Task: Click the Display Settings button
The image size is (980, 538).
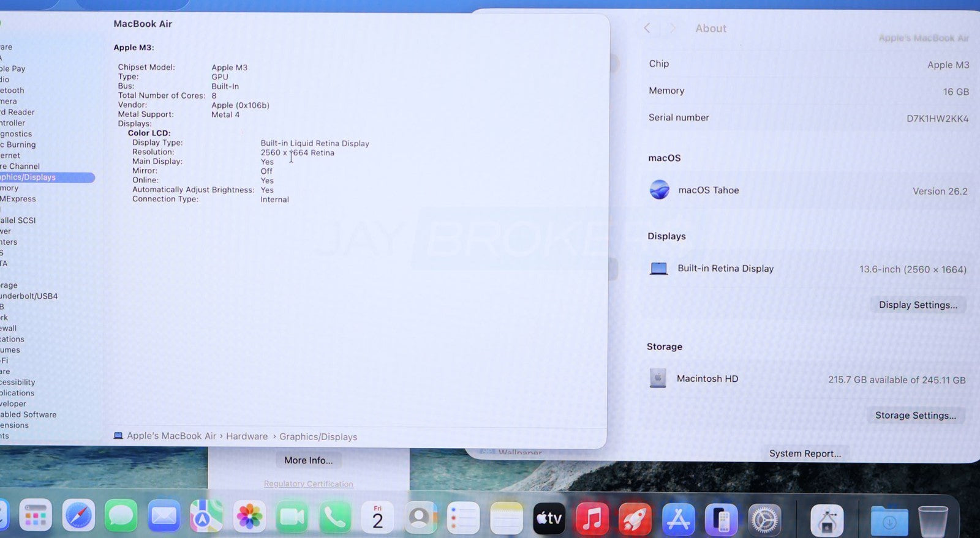Action: tap(918, 305)
